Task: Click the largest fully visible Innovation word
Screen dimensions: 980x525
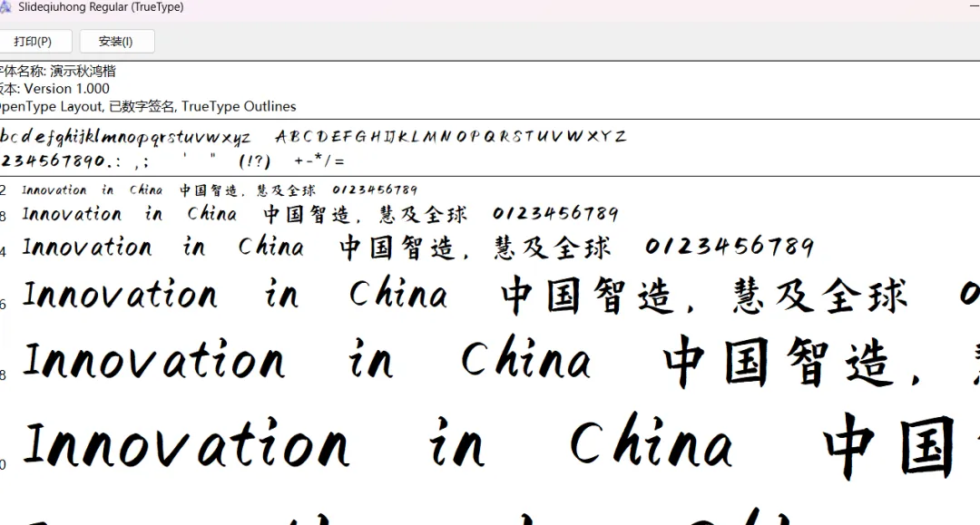Action: click(186, 443)
